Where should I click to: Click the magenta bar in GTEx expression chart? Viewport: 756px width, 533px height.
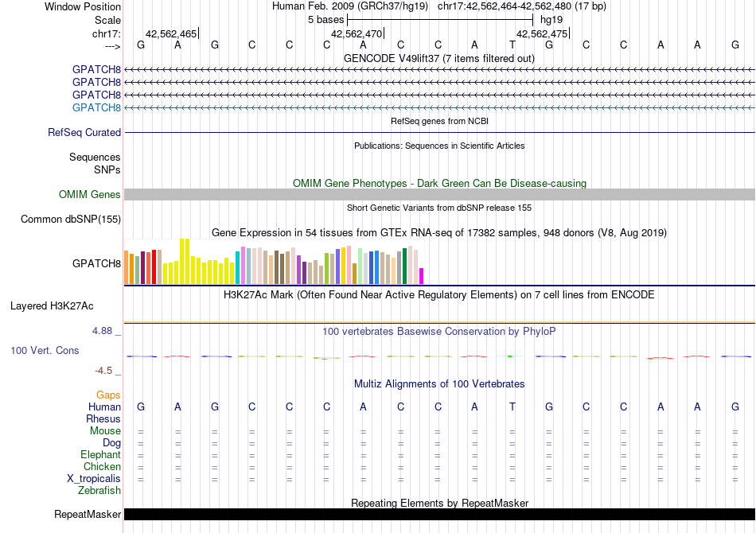(x=422, y=276)
